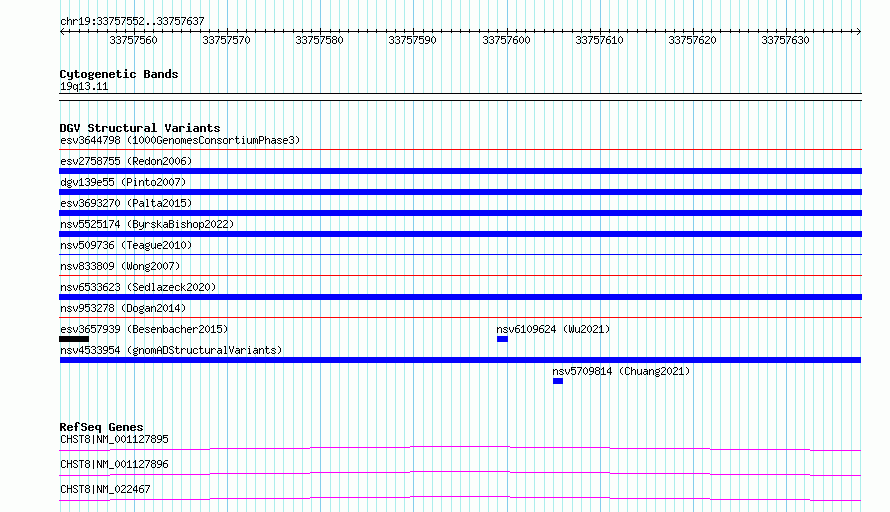Viewport: 890px width, 512px height.
Task: Click the chr19:33757552..33757637 region label
Action: coord(132,21)
